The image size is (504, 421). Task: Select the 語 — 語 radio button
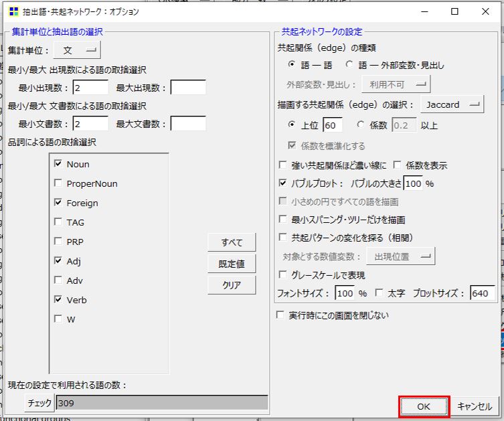[x=291, y=64]
